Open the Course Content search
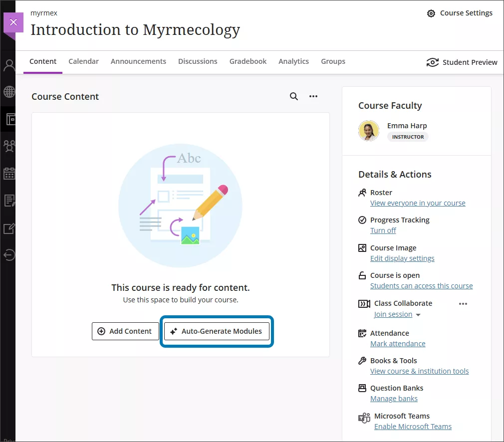 point(294,96)
